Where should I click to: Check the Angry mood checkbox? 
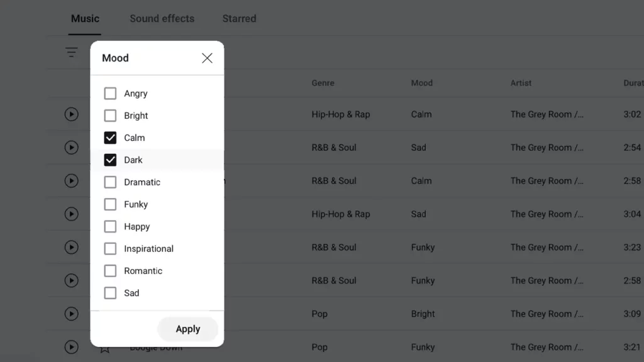(x=110, y=93)
